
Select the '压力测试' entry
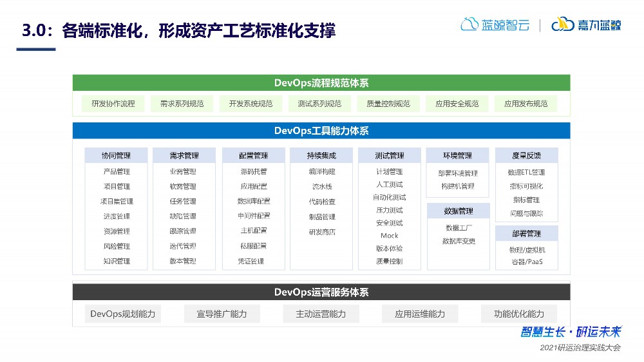390,210
